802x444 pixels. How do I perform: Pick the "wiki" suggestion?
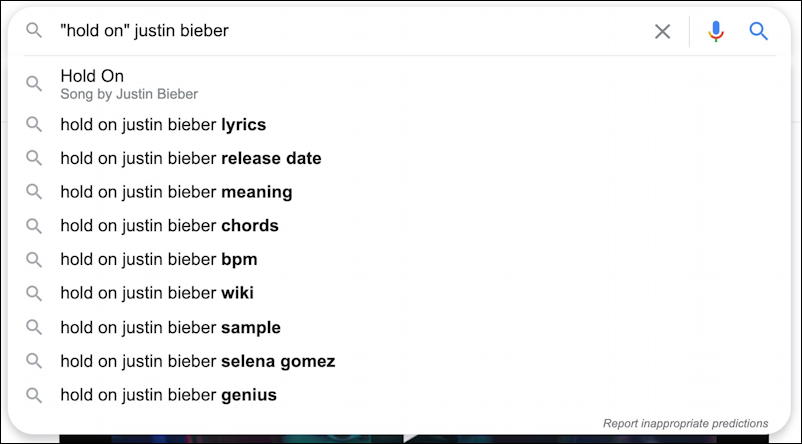coord(399,293)
